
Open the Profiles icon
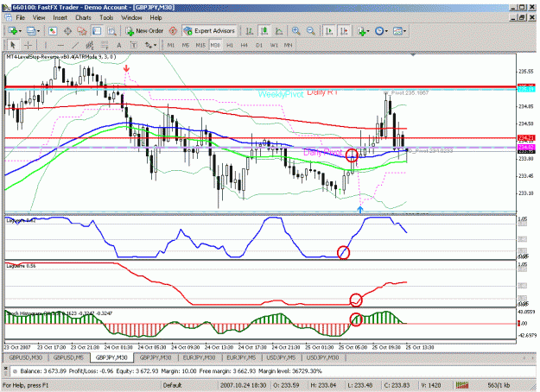31,31
